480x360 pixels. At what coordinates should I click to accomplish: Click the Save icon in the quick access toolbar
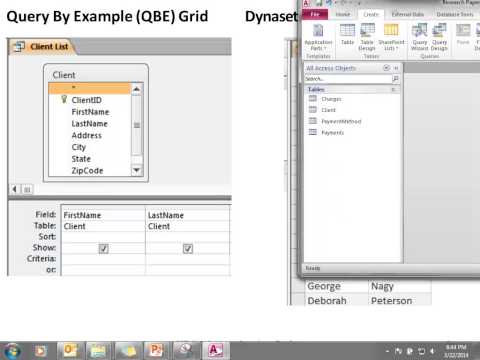[x=319, y=3]
